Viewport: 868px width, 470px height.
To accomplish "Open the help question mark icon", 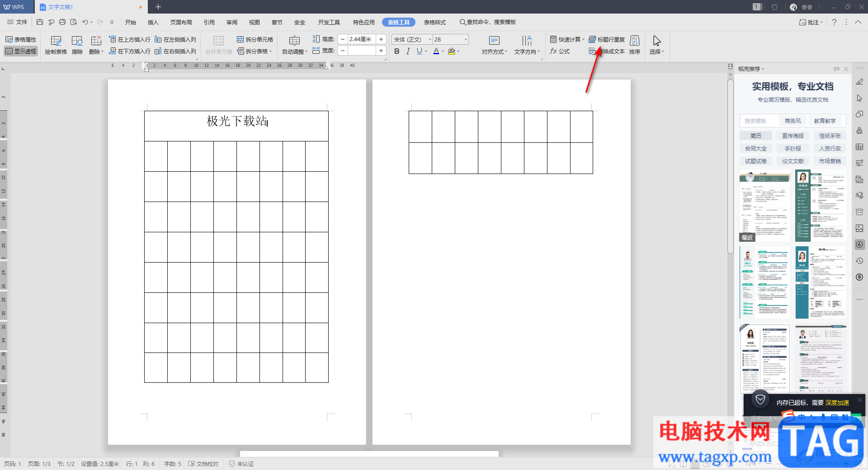I will 834,22.
